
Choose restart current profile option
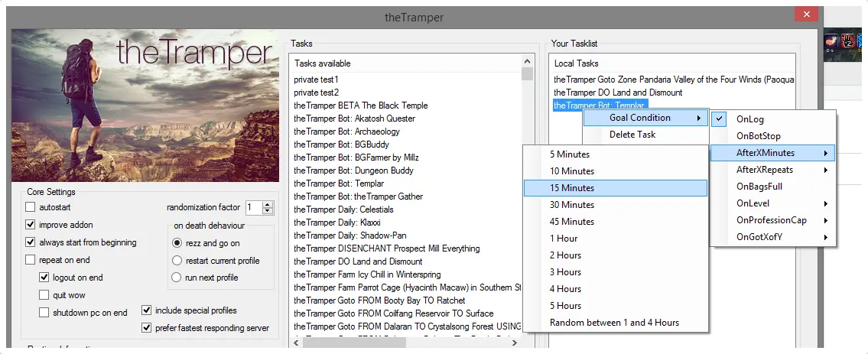tap(177, 261)
